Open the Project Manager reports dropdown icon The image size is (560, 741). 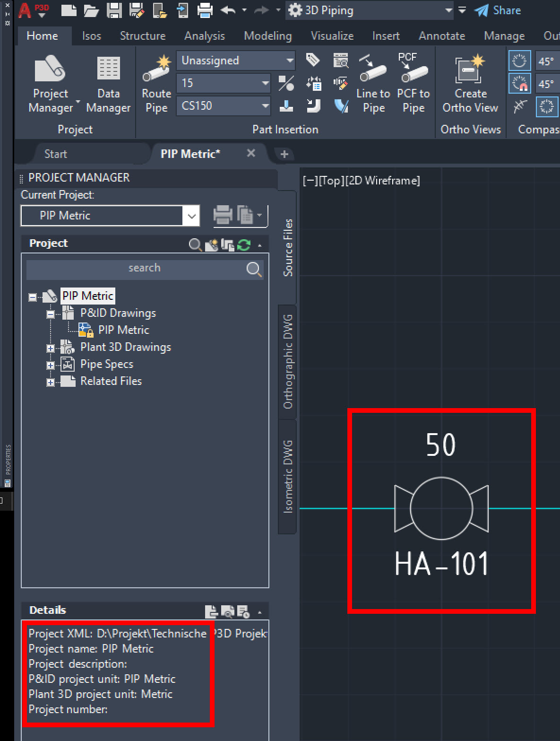249,216
